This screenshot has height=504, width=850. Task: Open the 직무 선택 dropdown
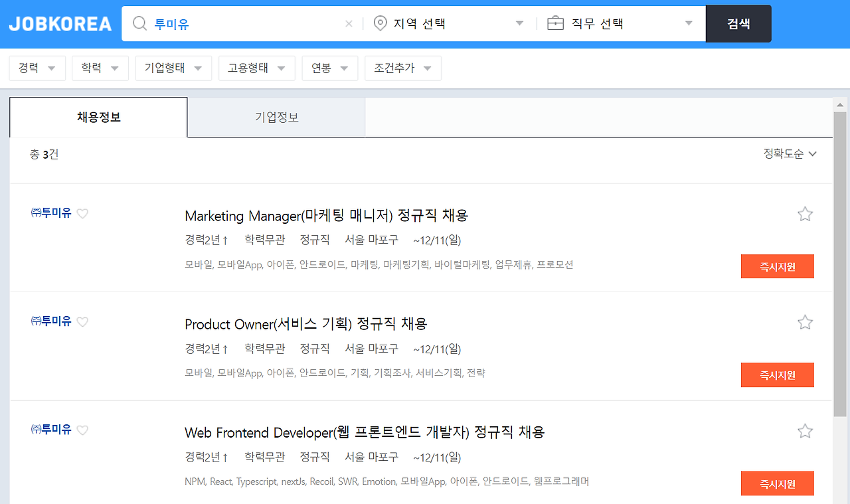click(x=620, y=24)
